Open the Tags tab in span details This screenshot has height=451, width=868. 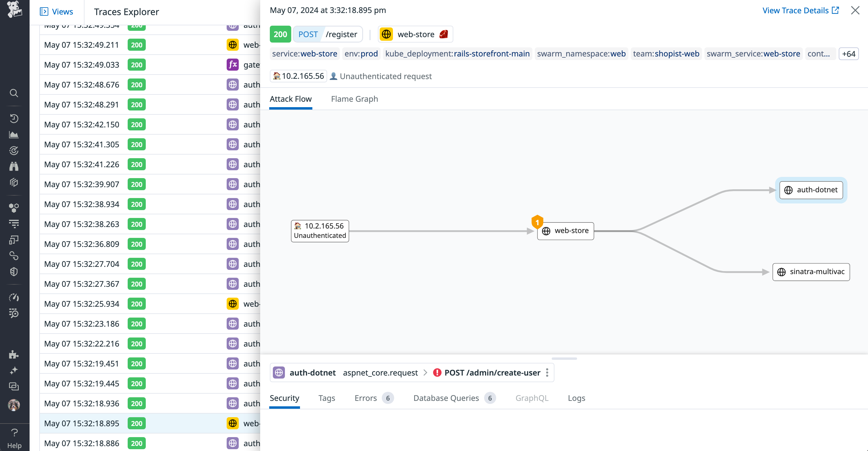(327, 398)
